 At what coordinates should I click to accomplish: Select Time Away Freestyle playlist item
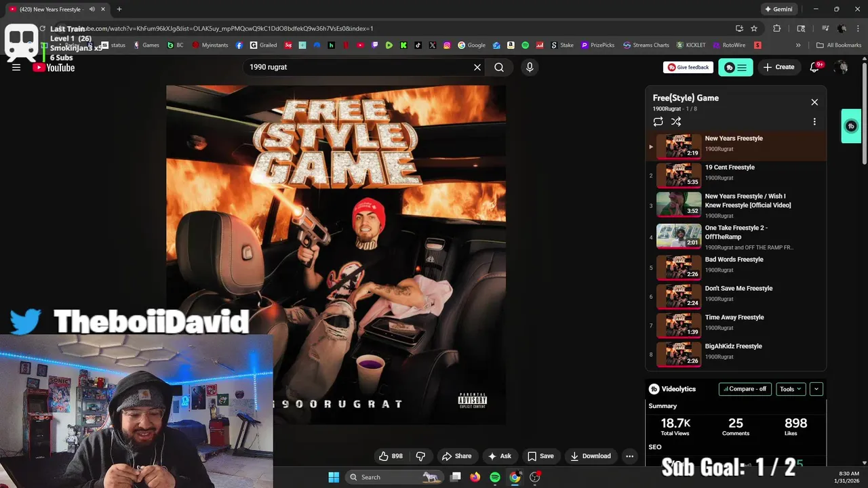click(735, 325)
